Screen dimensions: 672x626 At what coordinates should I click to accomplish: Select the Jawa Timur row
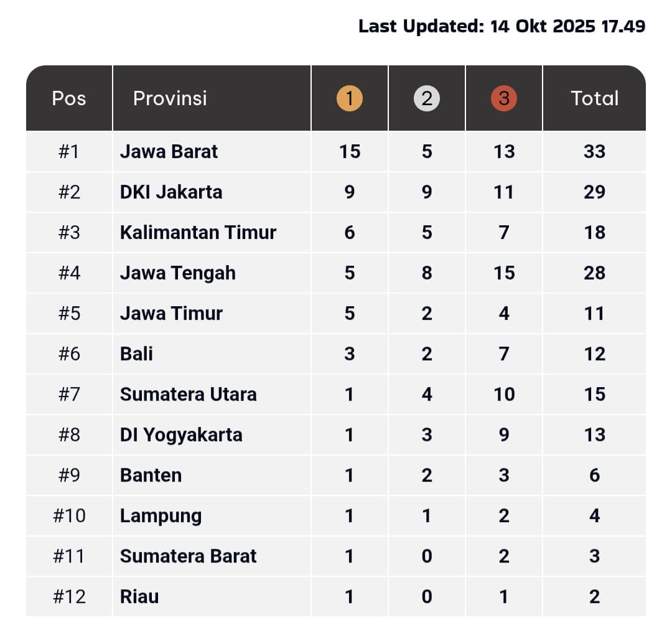pos(171,313)
